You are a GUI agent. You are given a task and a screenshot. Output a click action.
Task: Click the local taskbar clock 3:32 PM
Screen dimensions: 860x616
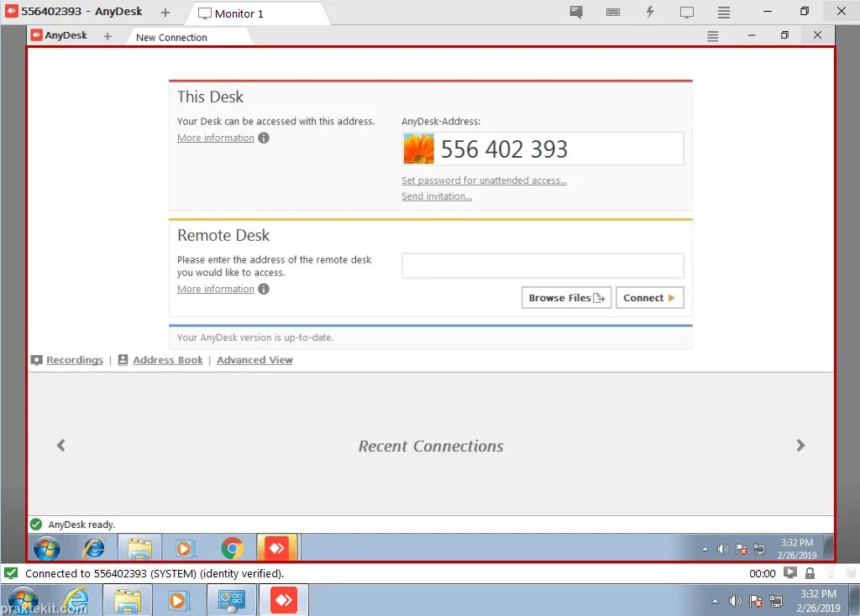pyautogui.click(x=818, y=601)
